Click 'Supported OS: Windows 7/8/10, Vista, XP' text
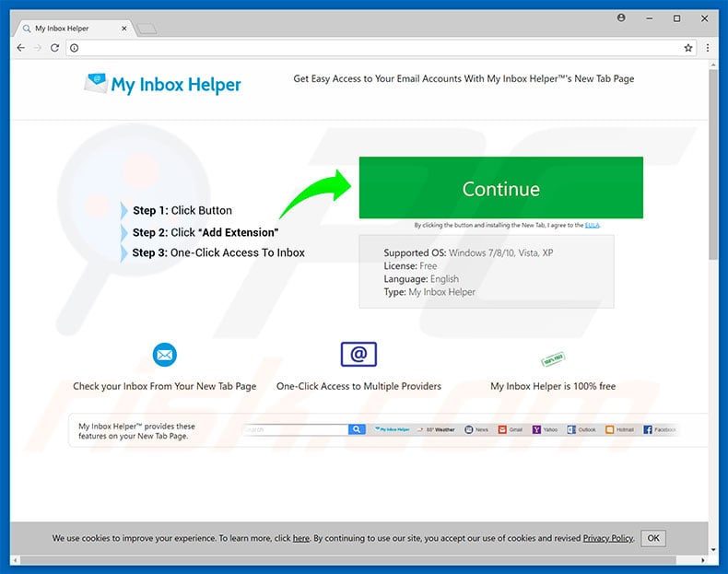Viewport: 728px width, 574px height. click(x=468, y=252)
